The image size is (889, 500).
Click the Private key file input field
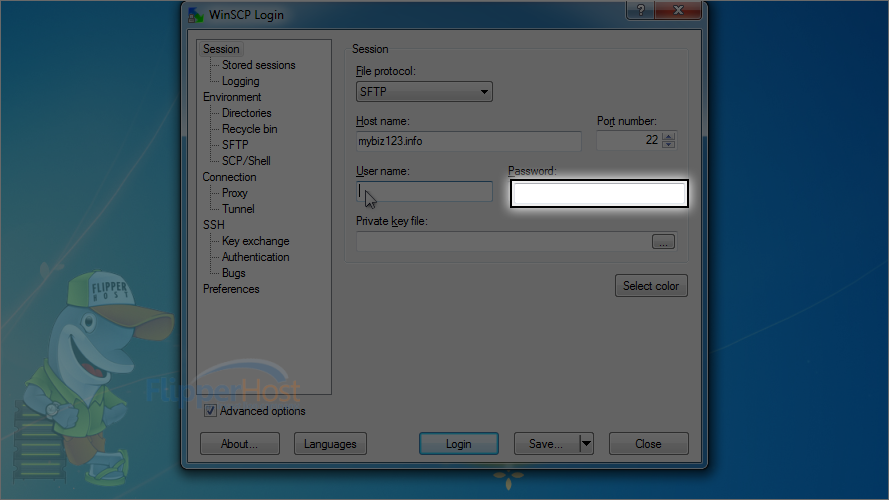click(x=503, y=241)
